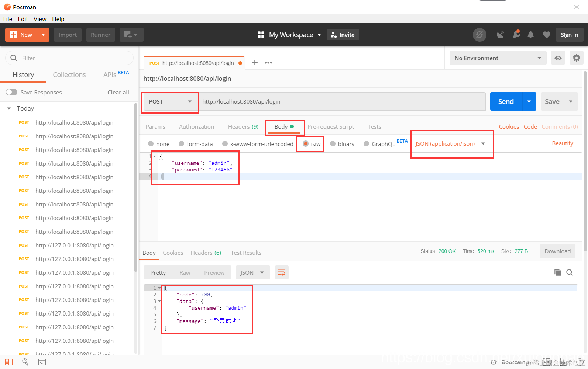Image resolution: width=588 pixels, height=369 pixels.
Task: Open Postman console status bar icon
Action: [x=42, y=362]
